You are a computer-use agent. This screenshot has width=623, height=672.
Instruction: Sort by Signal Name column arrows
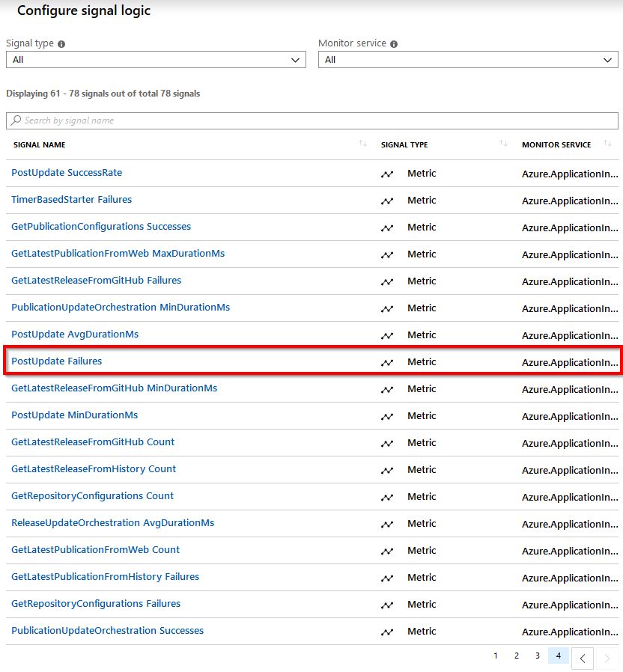362,144
